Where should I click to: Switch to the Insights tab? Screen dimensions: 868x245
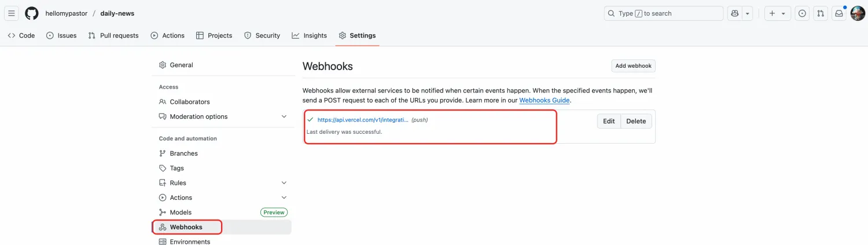[310, 35]
